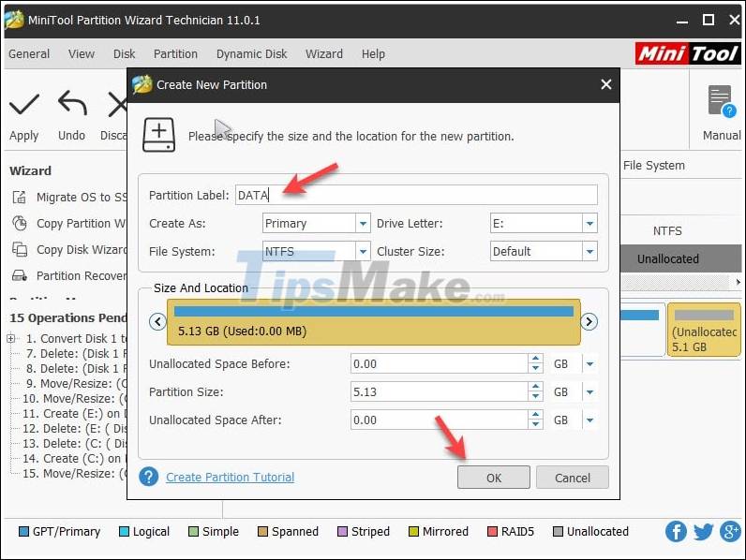Click the Partition Label text field
Viewport: 746px width, 560px height.
416,195
